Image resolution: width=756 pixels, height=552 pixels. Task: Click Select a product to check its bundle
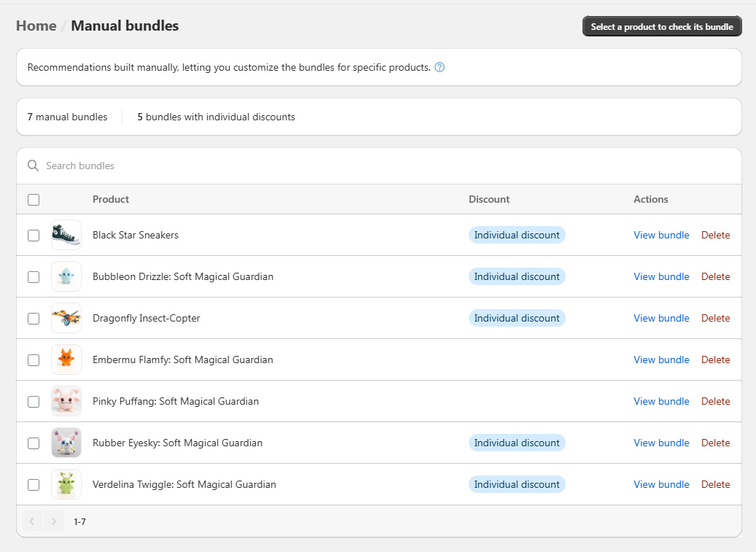point(662,26)
